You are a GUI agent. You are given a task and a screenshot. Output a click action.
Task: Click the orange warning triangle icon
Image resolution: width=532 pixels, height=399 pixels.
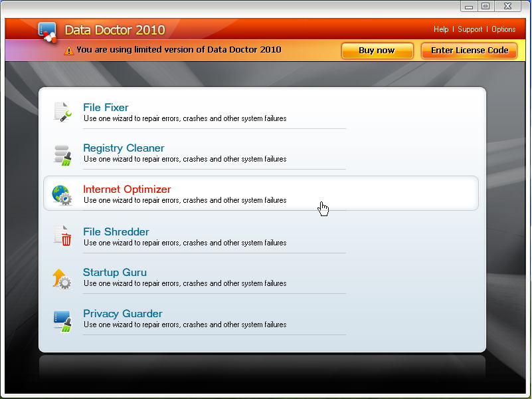69,51
